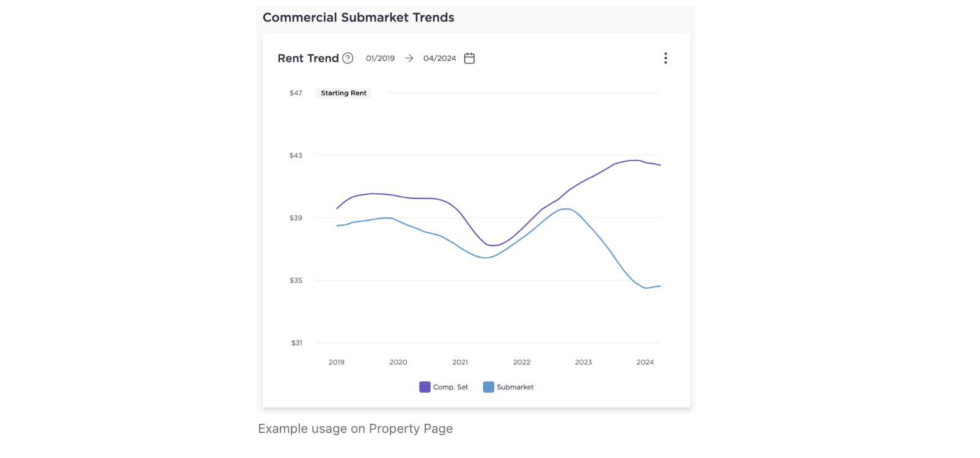Click the $47 y-axis label

(296, 93)
